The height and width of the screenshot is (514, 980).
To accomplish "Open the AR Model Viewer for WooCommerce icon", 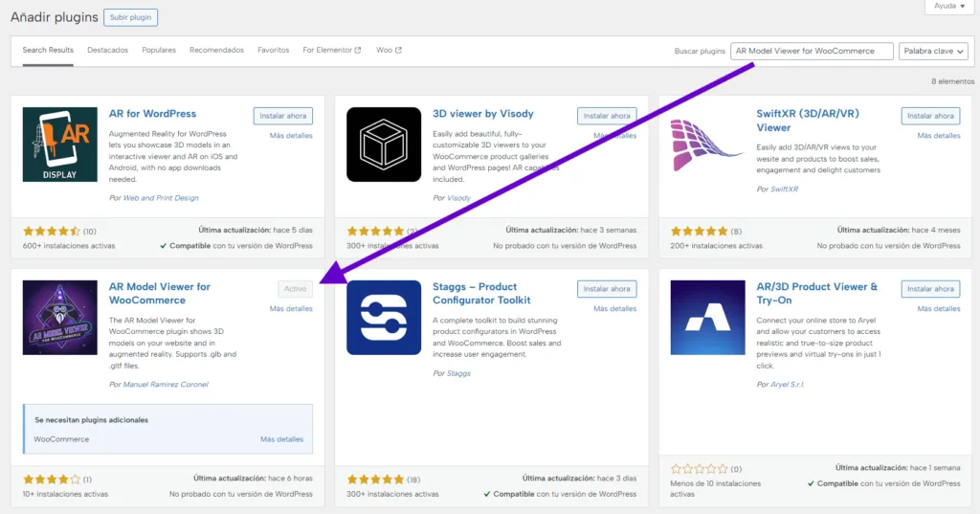I will point(60,318).
